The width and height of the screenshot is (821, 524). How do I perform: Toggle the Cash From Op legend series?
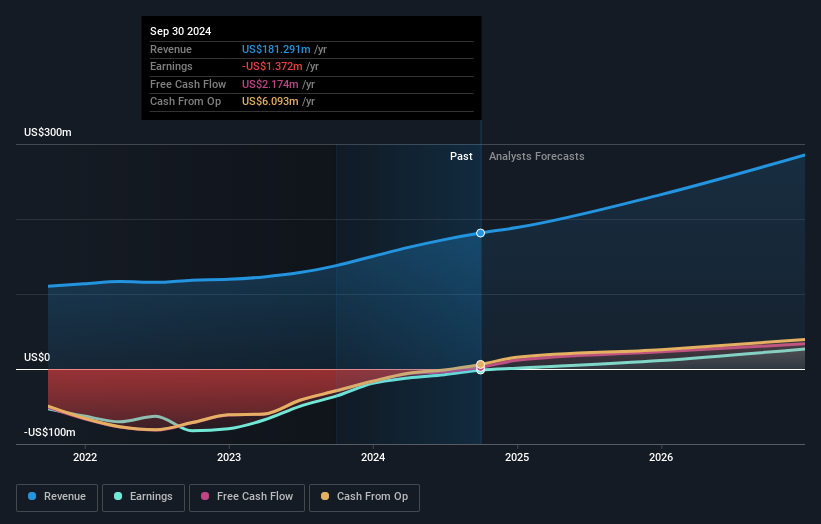click(364, 497)
